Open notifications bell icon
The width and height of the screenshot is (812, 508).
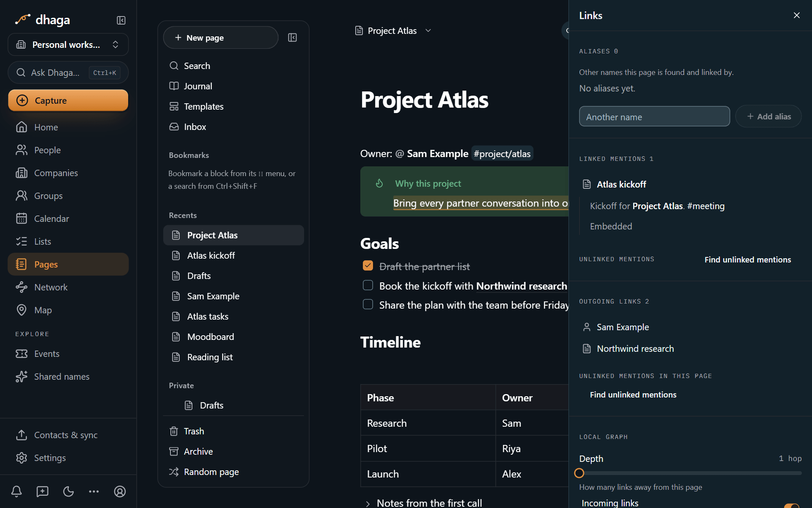click(x=16, y=491)
